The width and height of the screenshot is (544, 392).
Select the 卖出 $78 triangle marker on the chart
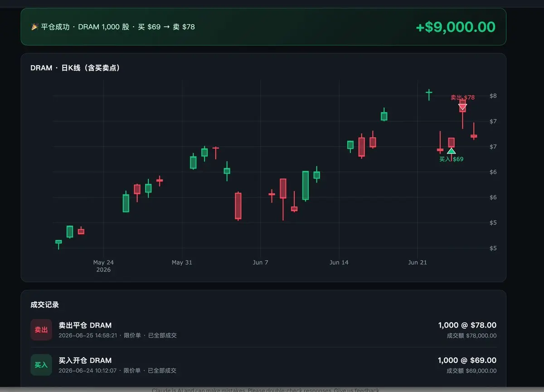coord(462,107)
